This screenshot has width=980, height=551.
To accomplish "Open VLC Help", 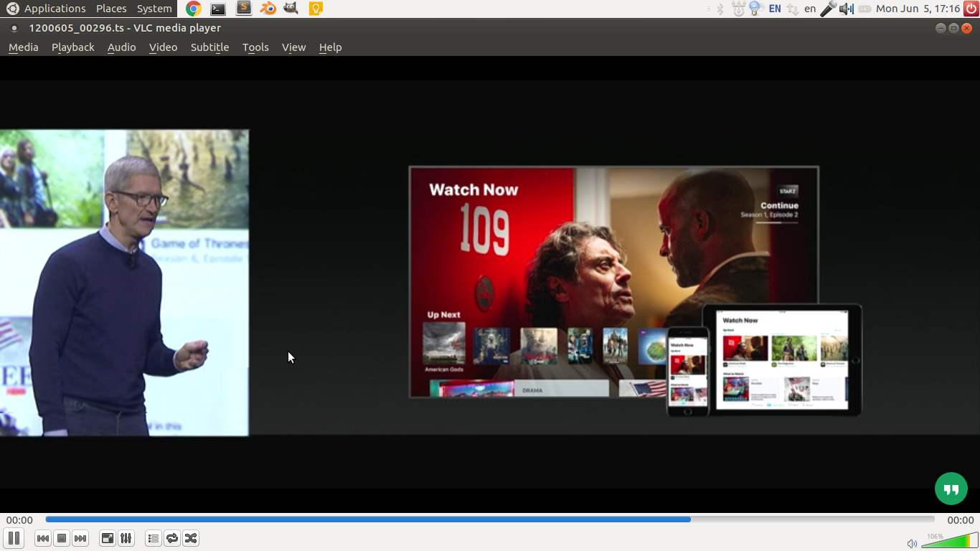I will click(x=330, y=47).
